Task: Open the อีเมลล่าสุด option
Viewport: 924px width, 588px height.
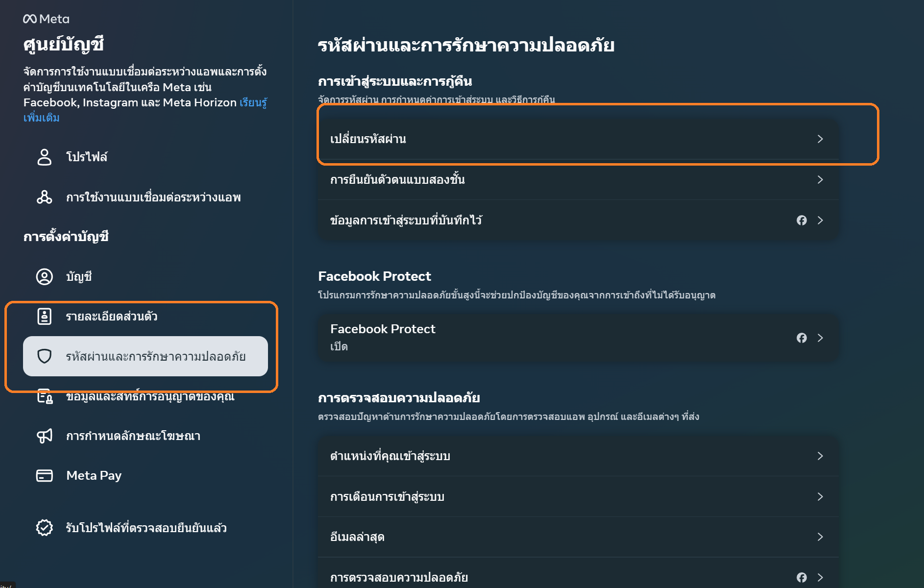Action: (578, 537)
